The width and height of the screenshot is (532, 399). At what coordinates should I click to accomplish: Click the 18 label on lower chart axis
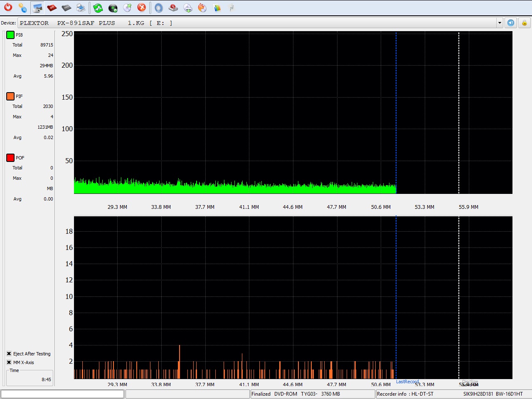click(x=69, y=231)
